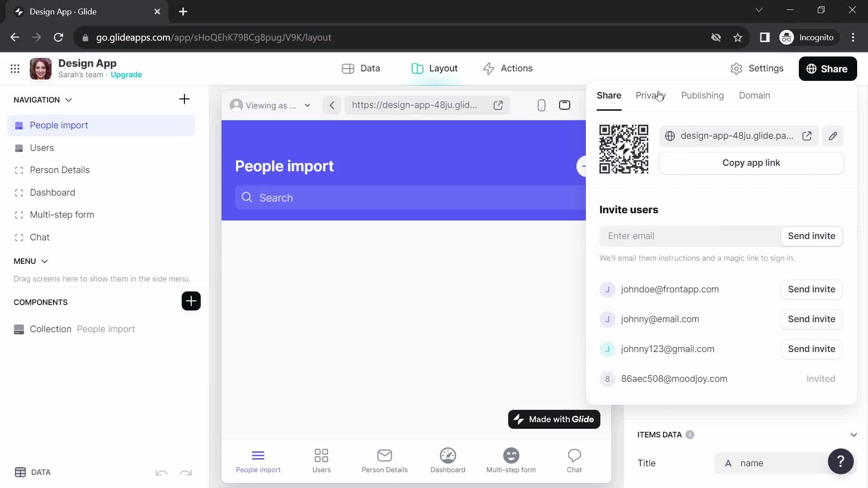
Task: Expand the NAVIGATION section chevron
Action: pyautogui.click(x=69, y=99)
